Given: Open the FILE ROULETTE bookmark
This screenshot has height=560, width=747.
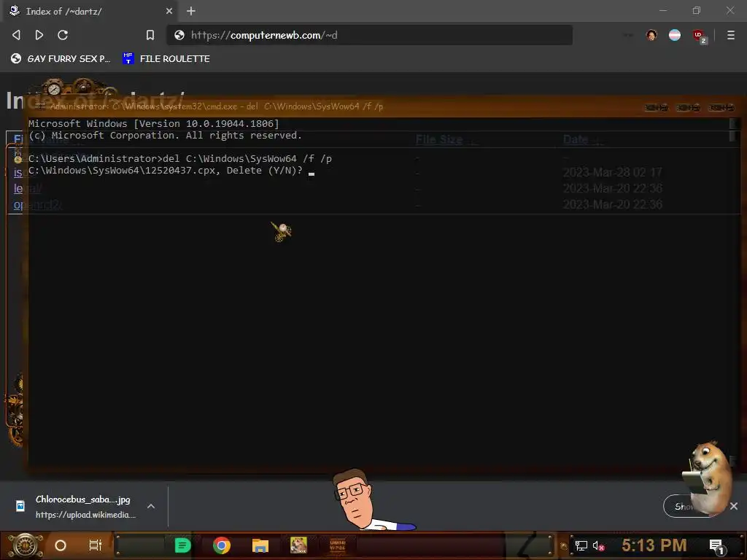Looking at the screenshot, I should coord(166,58).
